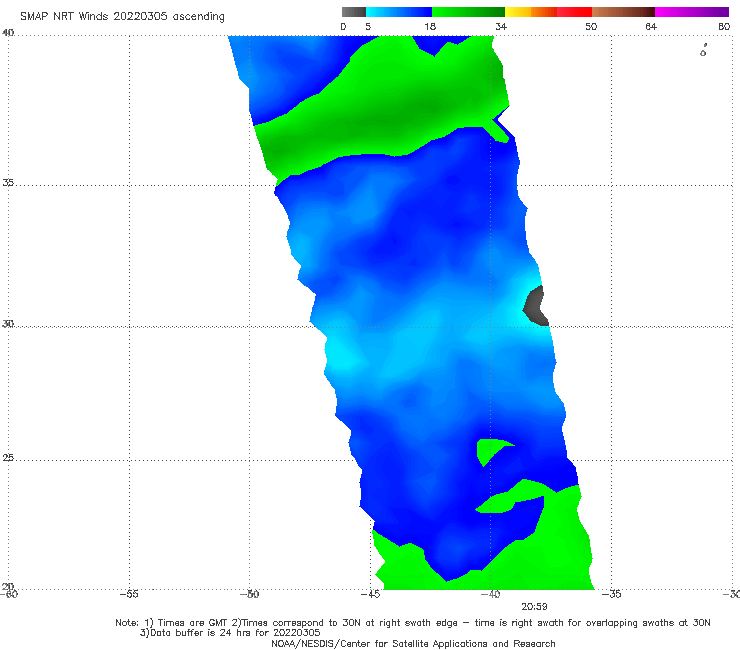740x650 pixels.
Task: Click the longitude axis label '-35'
Action: [x=611, y=594]
